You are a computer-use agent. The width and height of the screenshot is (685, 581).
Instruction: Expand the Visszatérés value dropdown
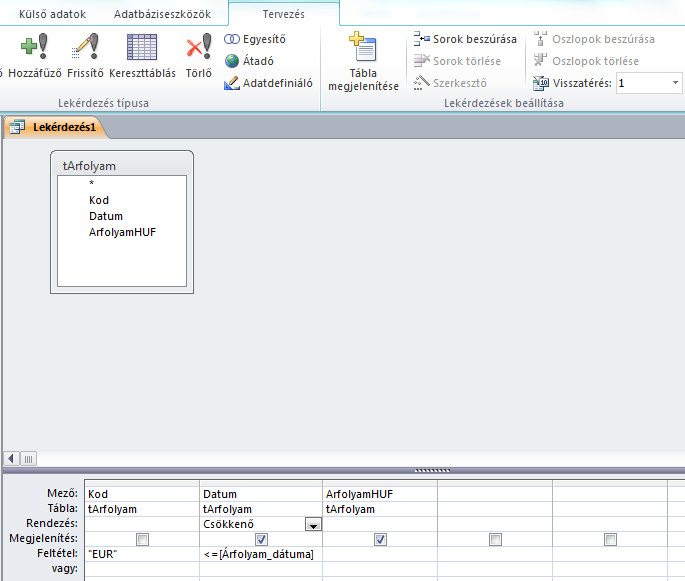click(676, 83)
